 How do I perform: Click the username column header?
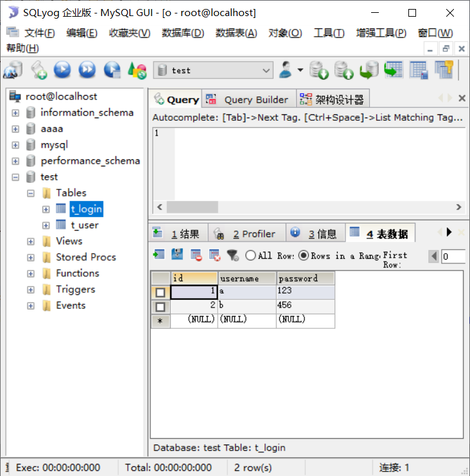click(247, 278)
